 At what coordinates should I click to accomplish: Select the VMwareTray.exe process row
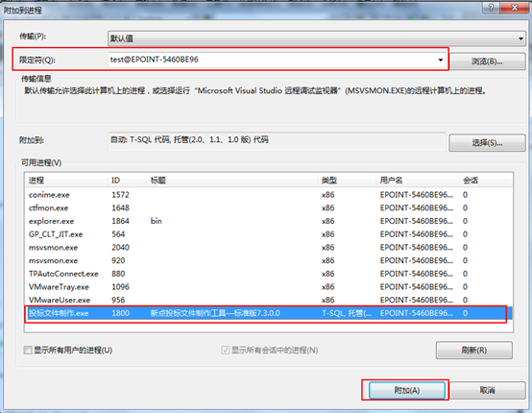point(269,287)
